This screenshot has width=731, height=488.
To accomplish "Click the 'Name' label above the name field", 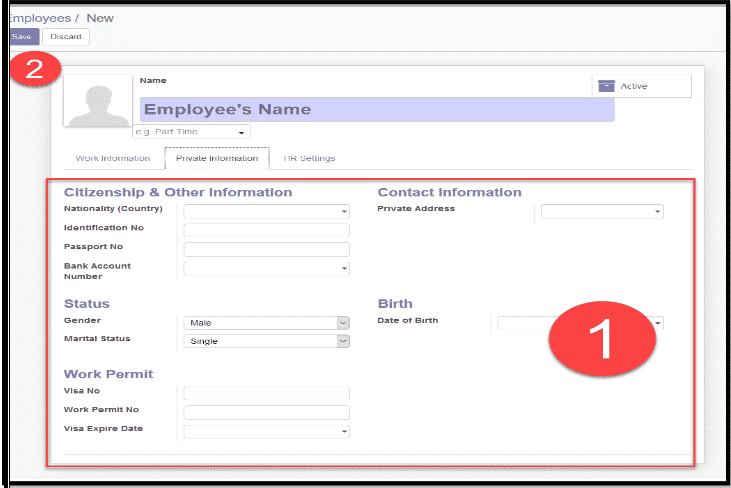I will [153, 81].
